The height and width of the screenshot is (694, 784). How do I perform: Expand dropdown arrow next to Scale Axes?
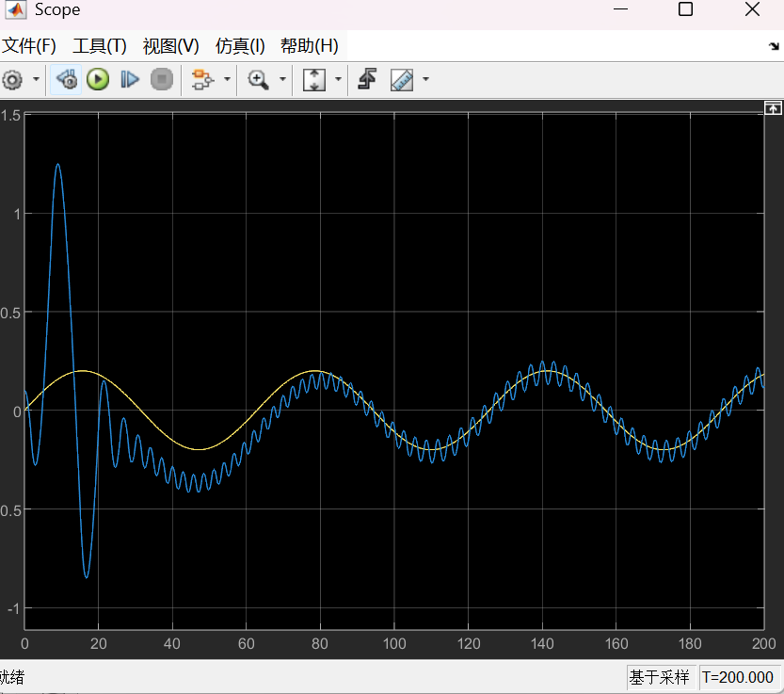(338, 80)
